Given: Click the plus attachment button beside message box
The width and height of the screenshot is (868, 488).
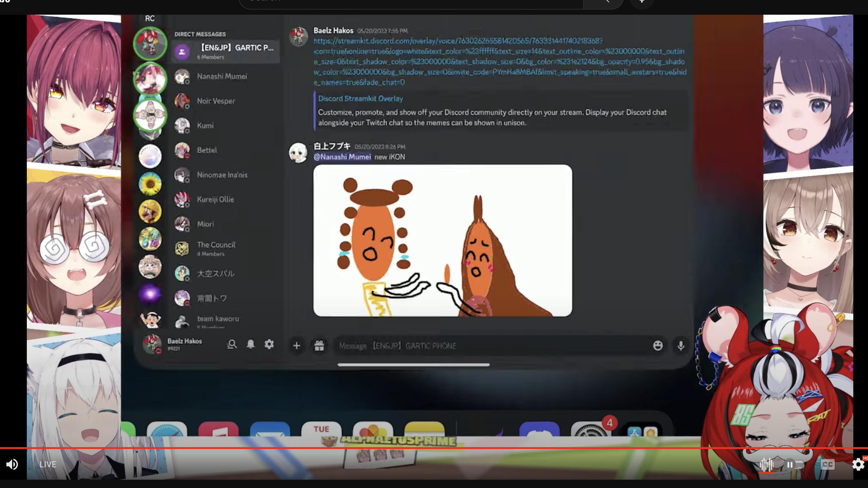Looking at the screenshot, I should [x=297, y=346].
